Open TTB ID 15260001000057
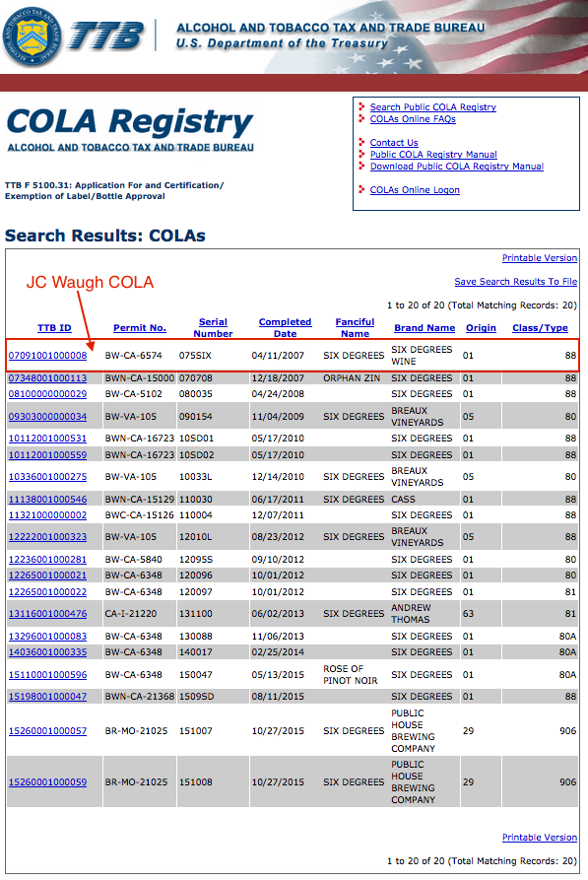Screen dimensions: 588x880 point(47,731)
